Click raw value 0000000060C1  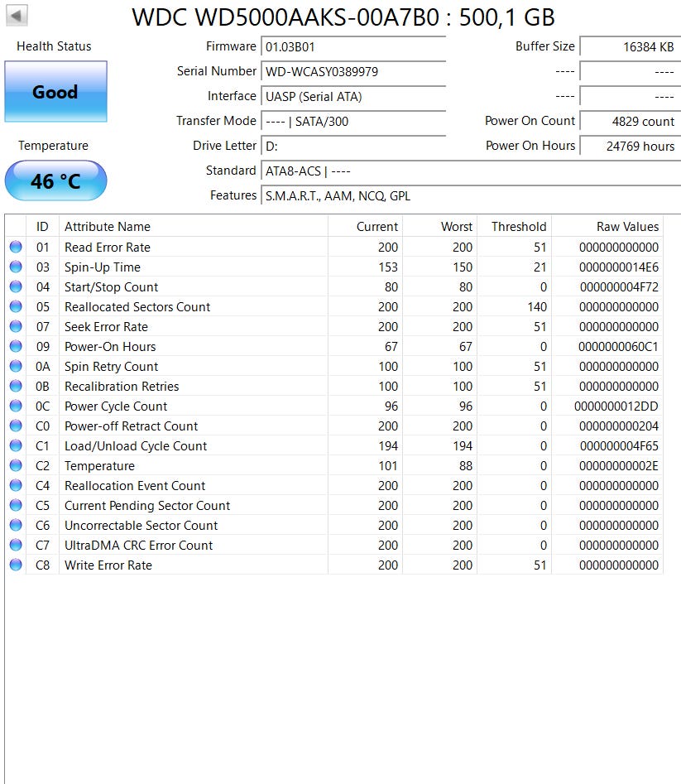619,347
